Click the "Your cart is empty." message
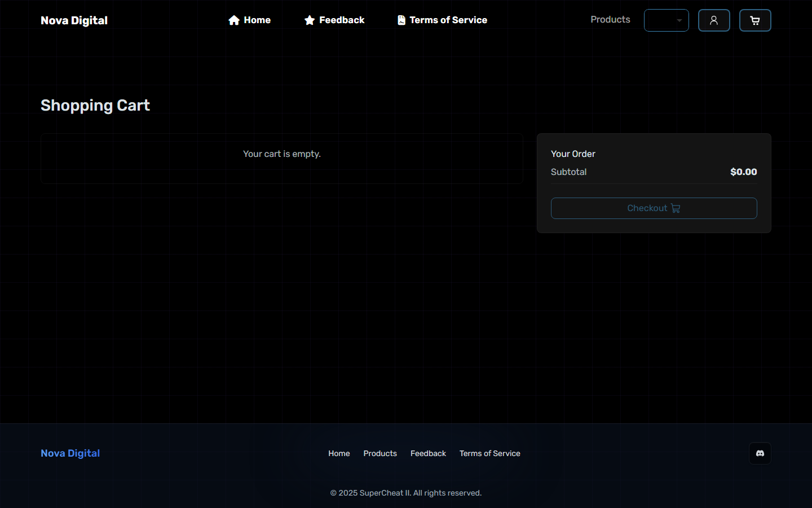The height and width of the screenshot is (508, 812). pos(282,154)
